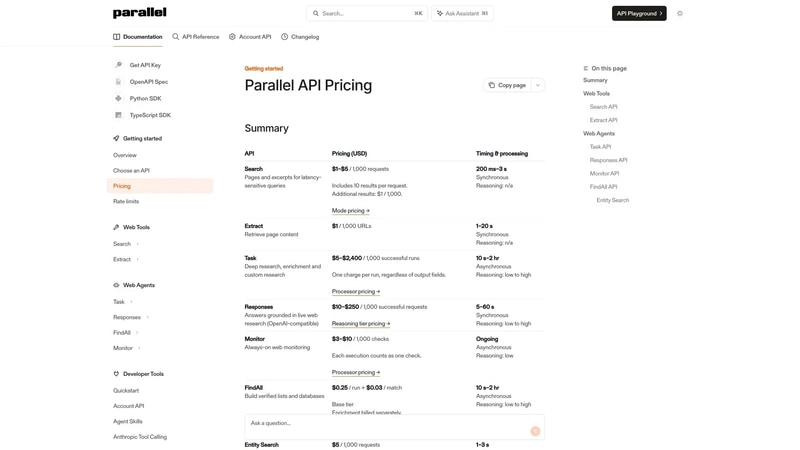
Task: Select the Pricing item in sidebar
Action: [160, 186]
